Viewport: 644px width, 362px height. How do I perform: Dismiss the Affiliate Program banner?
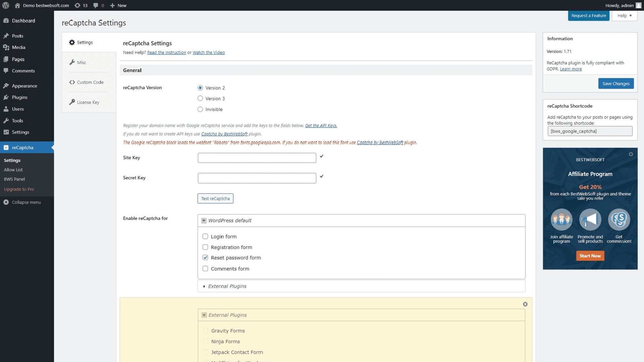pos(631,154)
